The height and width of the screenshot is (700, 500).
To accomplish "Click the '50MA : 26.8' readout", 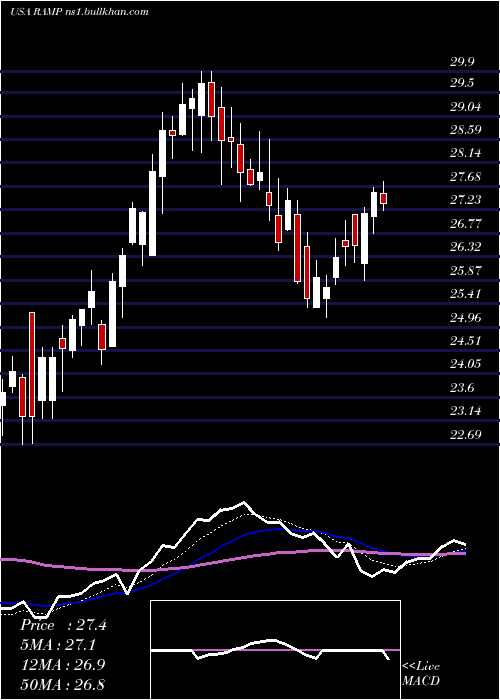I will click(x=62, y=684).
